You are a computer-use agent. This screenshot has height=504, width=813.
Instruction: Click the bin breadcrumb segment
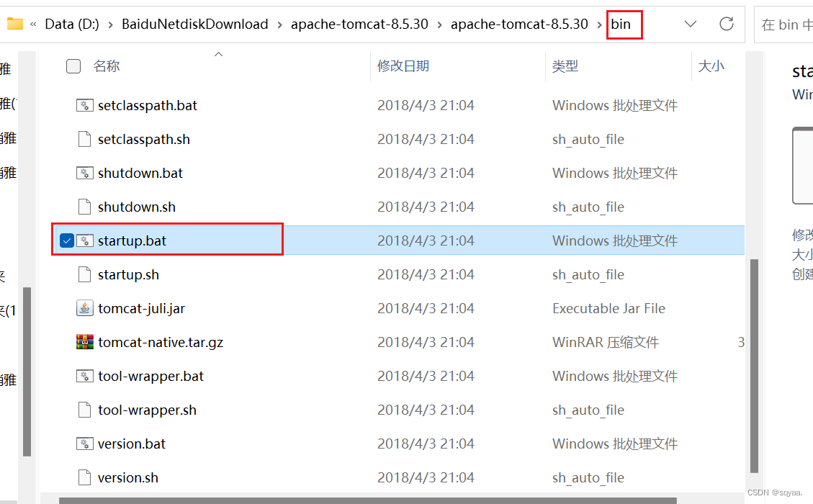point(621,24)
